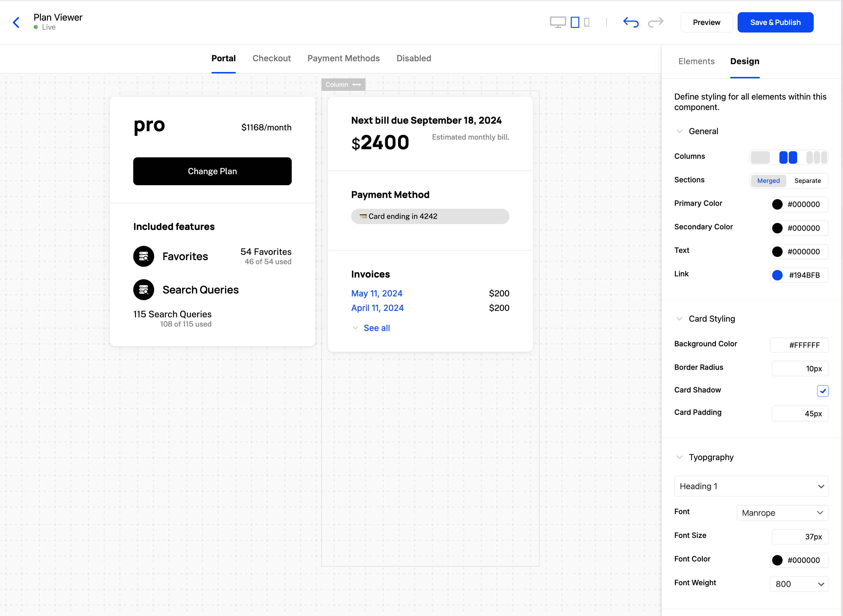Click the back arrow next to Plan Viewer
The image size is (843, 616).
pyautogui.click(x=16, y=22)
